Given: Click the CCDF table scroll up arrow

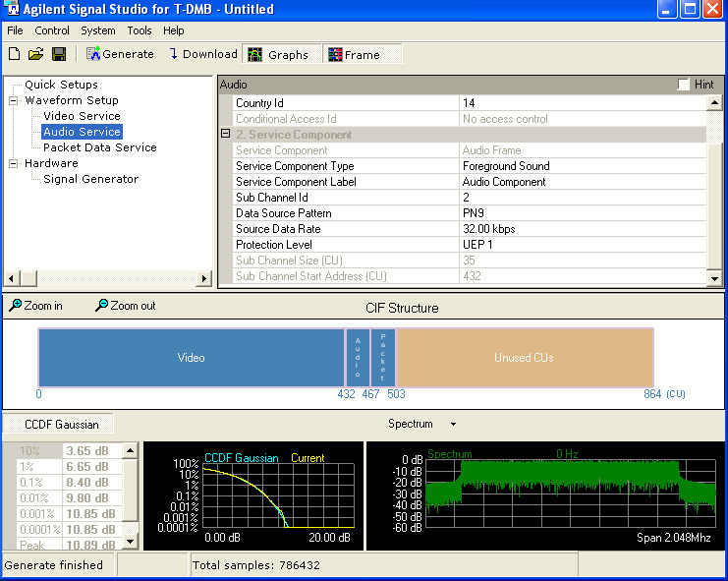Looking at the screenshot, I should [131, 450].
